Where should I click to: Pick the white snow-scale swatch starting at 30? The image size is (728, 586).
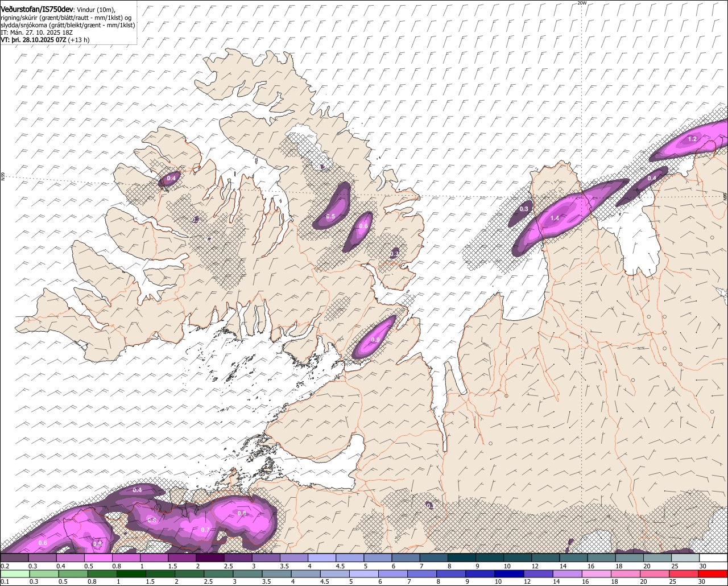coord(713,558)
